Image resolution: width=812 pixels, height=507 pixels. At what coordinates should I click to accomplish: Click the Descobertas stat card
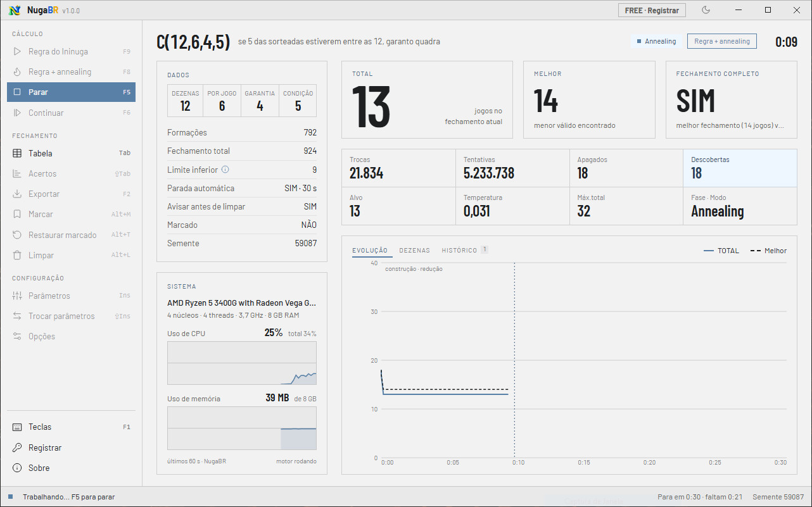tap(740, 168)
